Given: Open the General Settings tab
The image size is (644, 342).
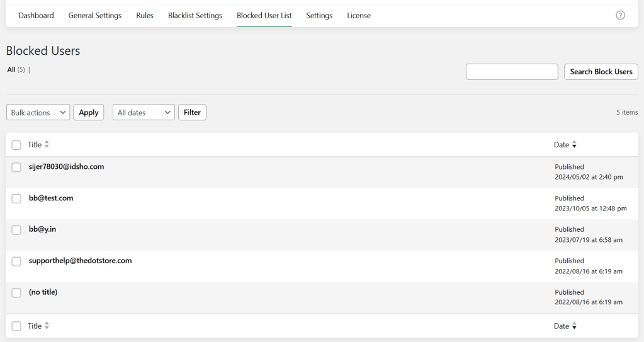Looking at the screenshot, I should [x=95, y=16].
